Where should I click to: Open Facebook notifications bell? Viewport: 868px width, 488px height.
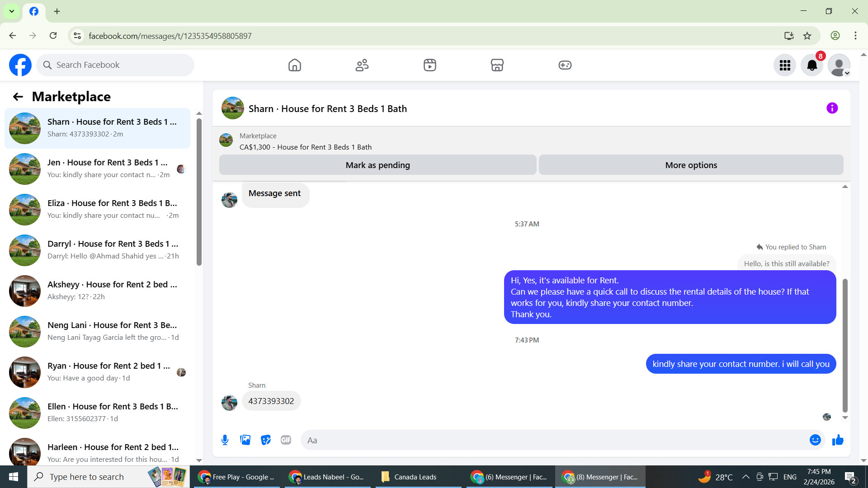coord(812,66)
